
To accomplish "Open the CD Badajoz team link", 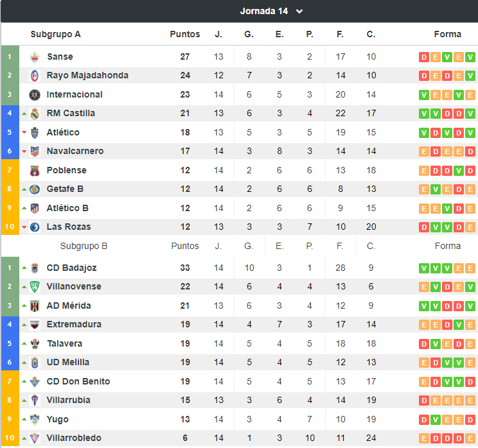I will pyautogui.click(x=72, y=268).
